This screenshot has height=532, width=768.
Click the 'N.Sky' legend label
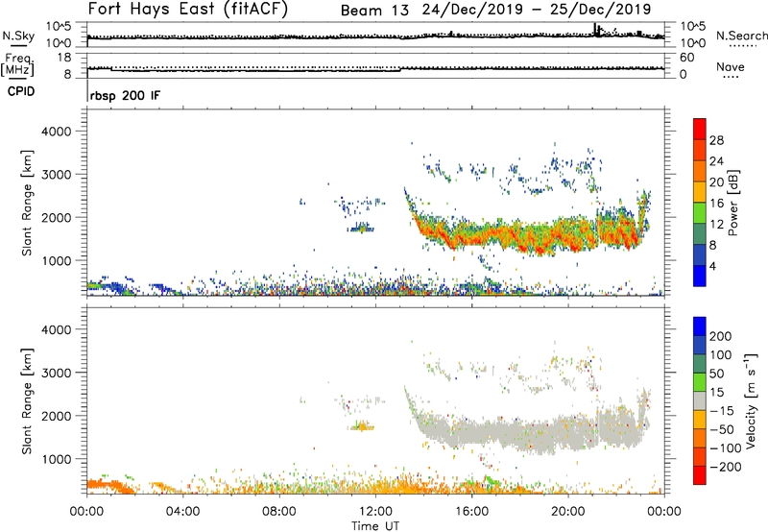[18, 36]
